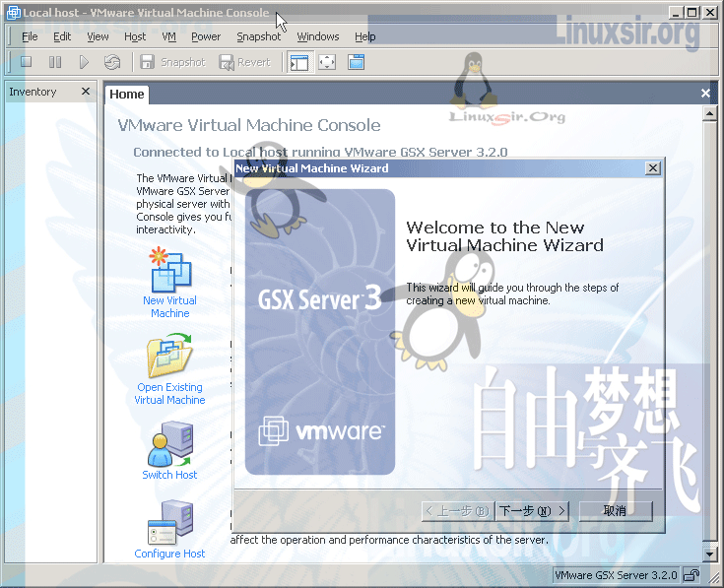
Task: Click the Back (上一步) button
Action: (x=458, y=511)
